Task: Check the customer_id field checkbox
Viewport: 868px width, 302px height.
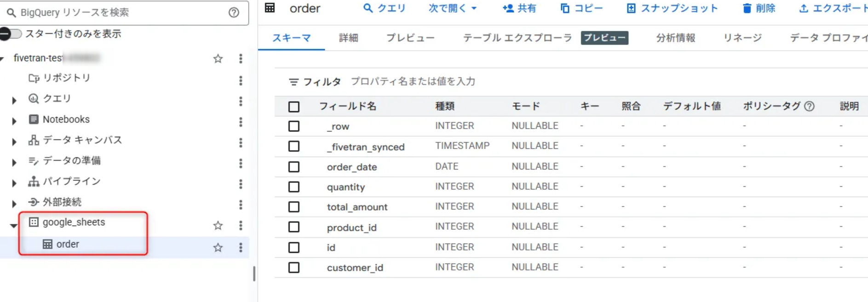Action: point(294,268)
